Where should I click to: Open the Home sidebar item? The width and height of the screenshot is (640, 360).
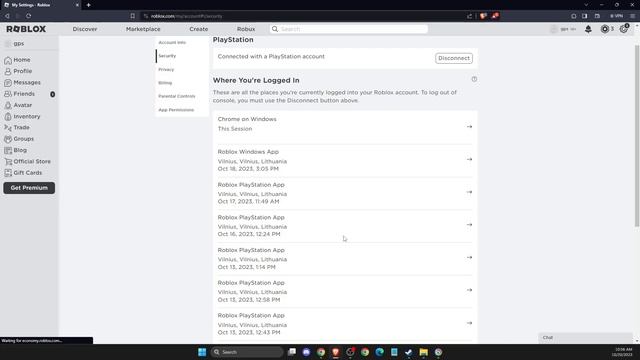pos(17,60)
